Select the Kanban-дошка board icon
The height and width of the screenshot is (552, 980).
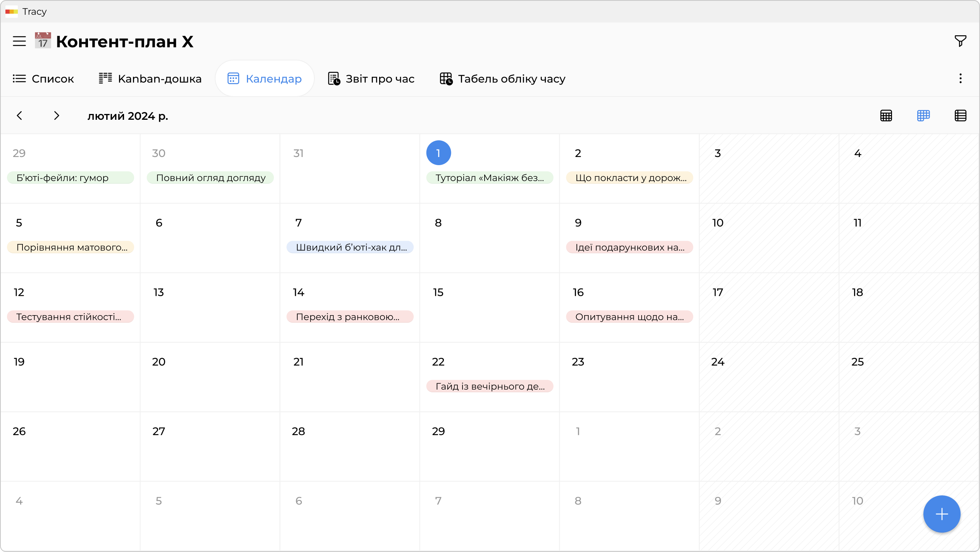click(x=105, y=78)
